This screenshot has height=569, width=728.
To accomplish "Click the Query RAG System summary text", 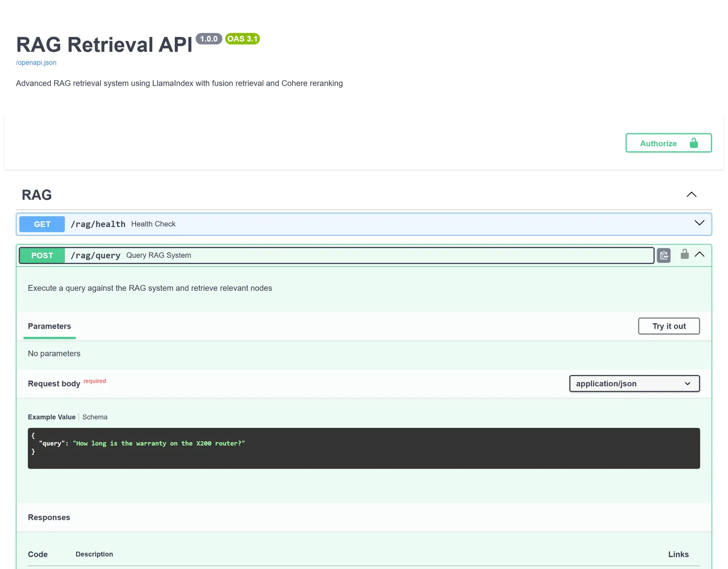I will [x=158, y=255].
